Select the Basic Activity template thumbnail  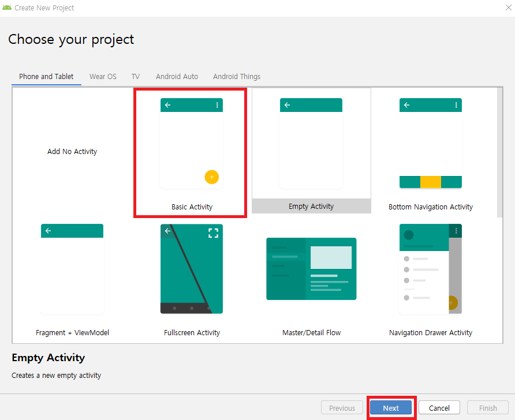click(x=192, y=144)
